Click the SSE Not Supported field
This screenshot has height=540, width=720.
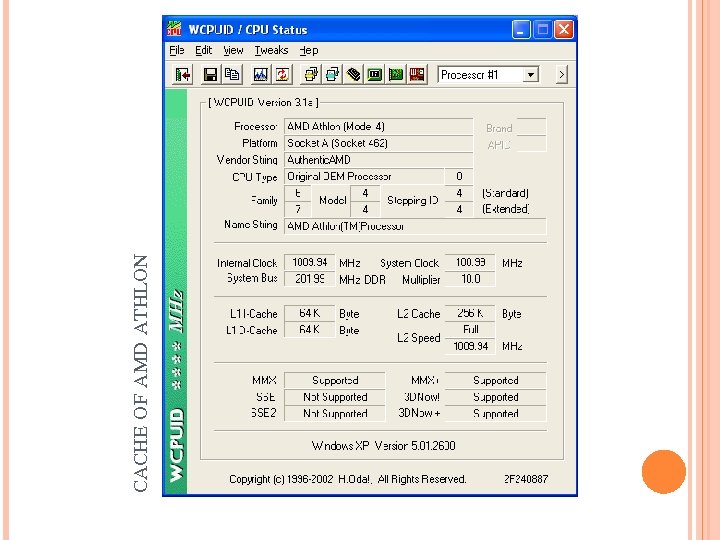coord(335,397)
